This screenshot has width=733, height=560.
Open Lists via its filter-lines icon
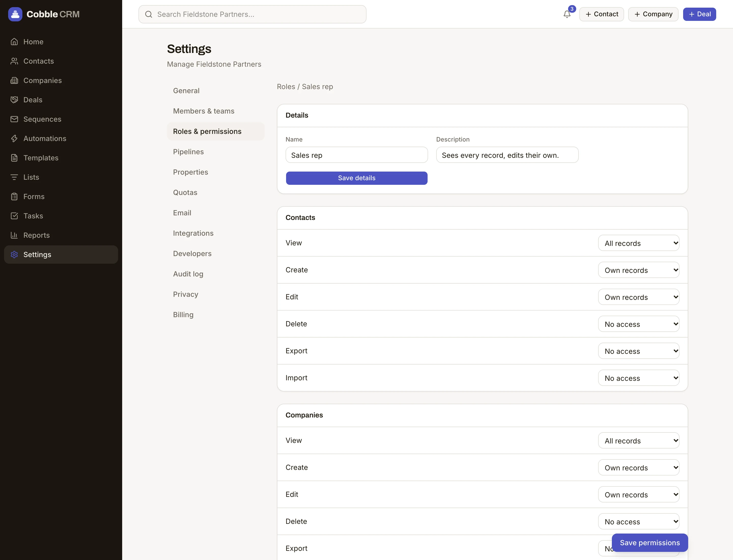coord(14,177)
